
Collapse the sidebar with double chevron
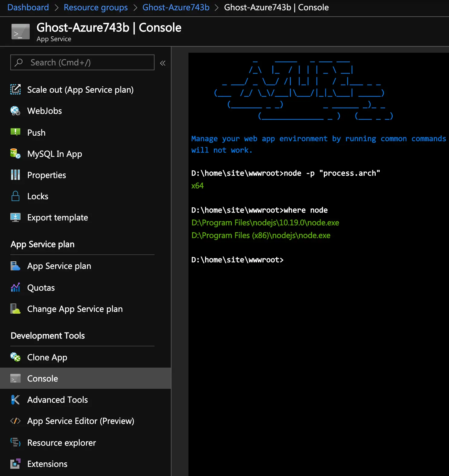tap(163, 63)
